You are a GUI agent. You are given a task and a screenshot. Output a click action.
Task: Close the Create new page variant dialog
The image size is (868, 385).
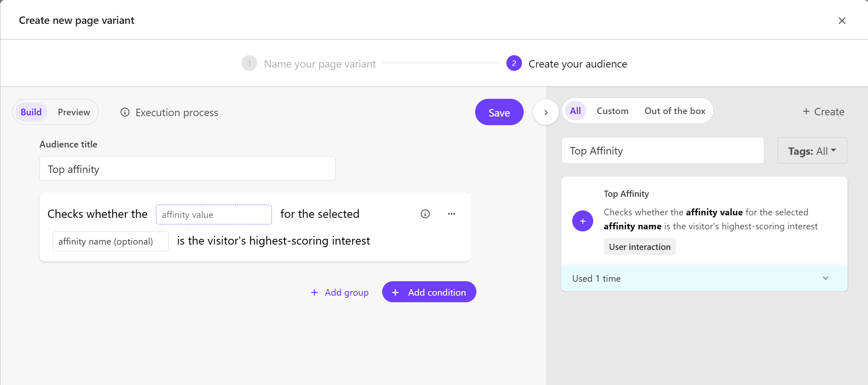click(842, 21)
